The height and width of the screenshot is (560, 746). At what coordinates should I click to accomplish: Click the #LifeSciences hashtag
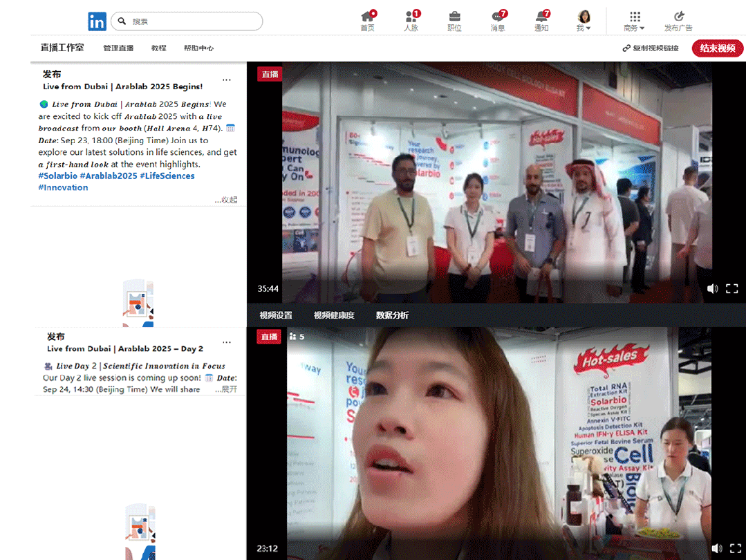(x=167, y=176)
